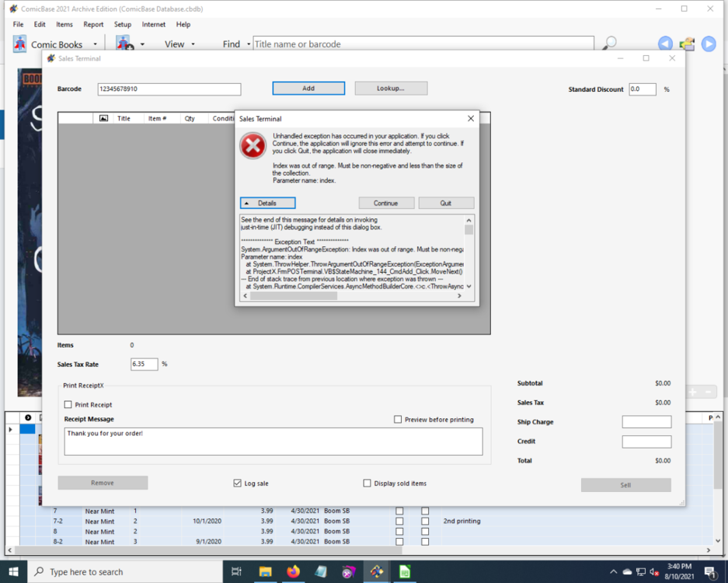Collapse the error Details section
Image resolution: width=728 pixels, height=583 pixels.
point(267,203)
